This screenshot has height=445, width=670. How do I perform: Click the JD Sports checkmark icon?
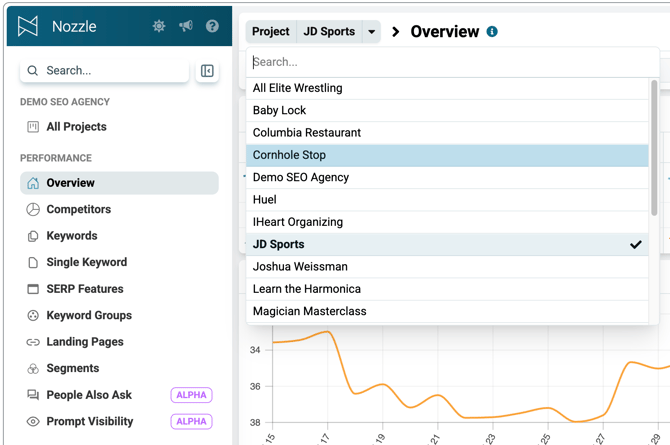[x=636, y=245]
